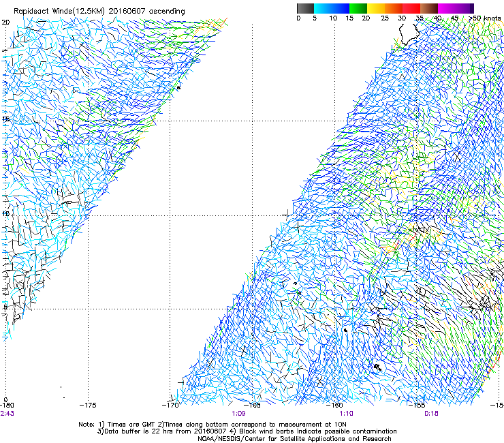
Task: Click the yellow 20-25 knots legend segment
Action: pos(376,8)
